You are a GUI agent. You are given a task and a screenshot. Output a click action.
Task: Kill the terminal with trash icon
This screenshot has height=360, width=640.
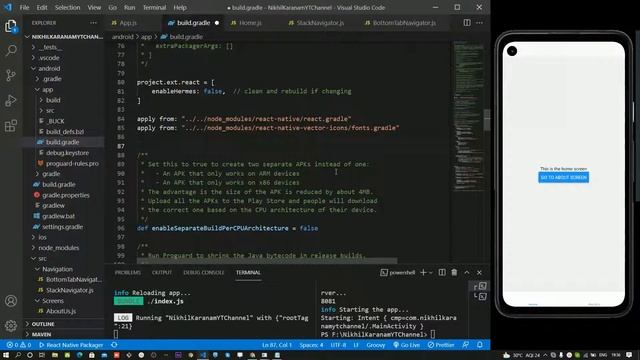[454, 272]
